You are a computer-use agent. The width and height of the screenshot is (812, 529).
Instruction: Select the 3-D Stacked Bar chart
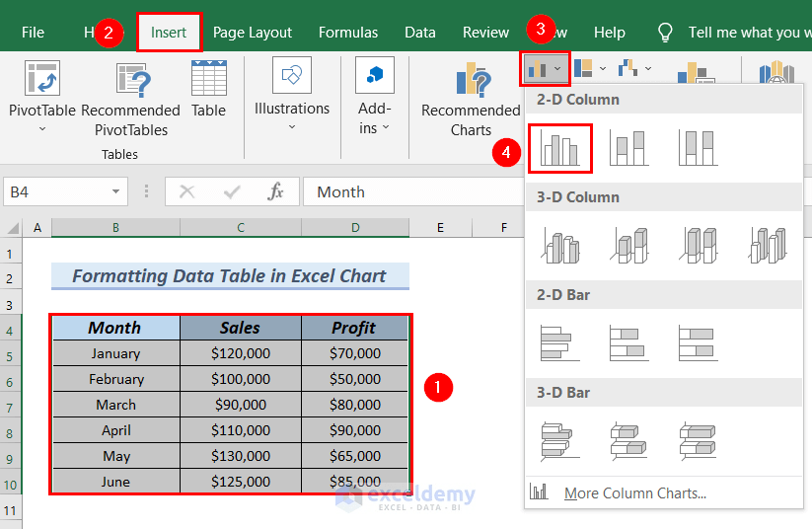(628, 441)
